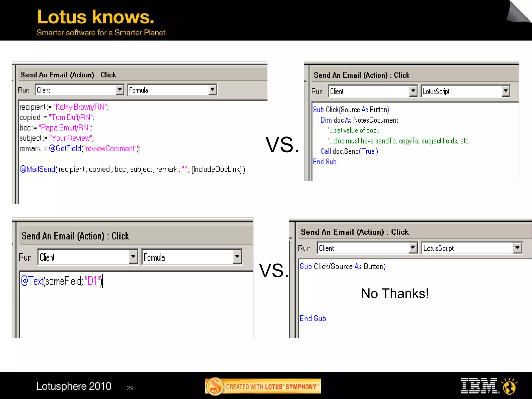532x399 pixels.
Task: Click the LotusScript combo box field in top-right panel
Action: click(x=465, y=91)
